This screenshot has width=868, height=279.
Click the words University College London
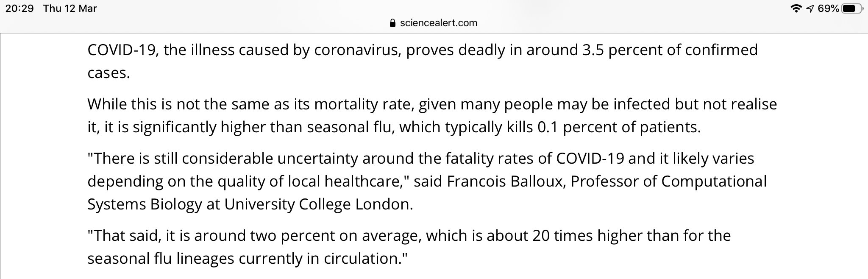(318, 204)
